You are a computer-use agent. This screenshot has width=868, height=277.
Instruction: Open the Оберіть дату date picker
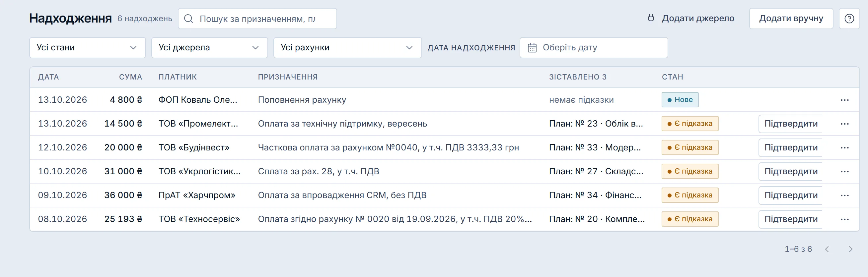tap(594, 48)
